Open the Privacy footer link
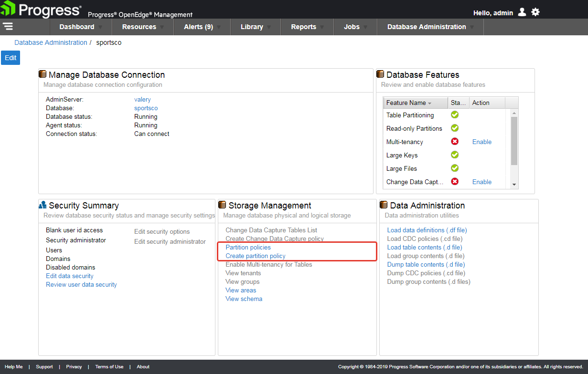 pos(74,367)
